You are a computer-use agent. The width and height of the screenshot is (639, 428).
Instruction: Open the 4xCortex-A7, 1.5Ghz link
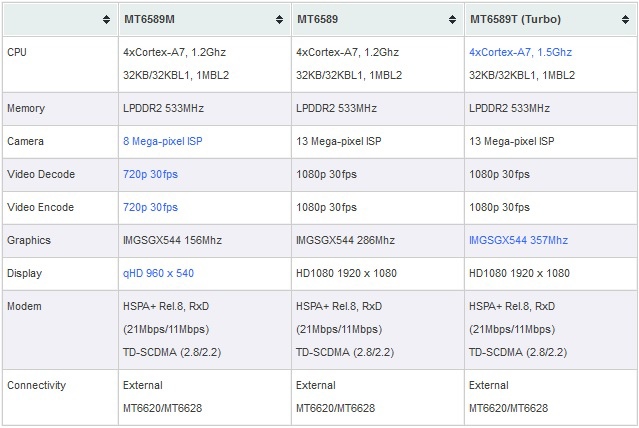coord(520,52)
